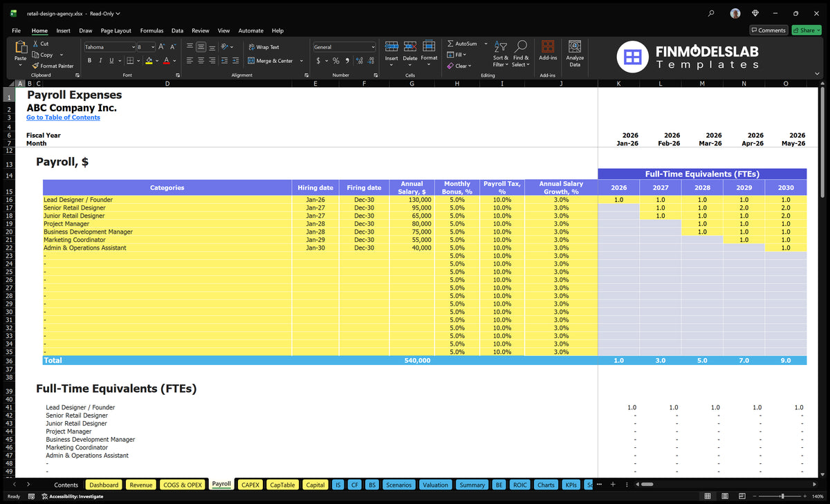Select Normal view icon in status bar

click(x=708, y=496)
